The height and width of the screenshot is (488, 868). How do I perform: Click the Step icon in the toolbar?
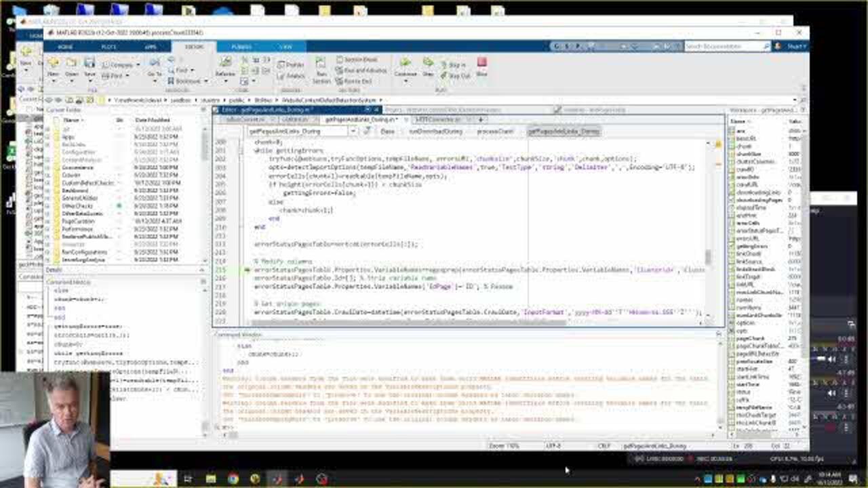point(428,65)
